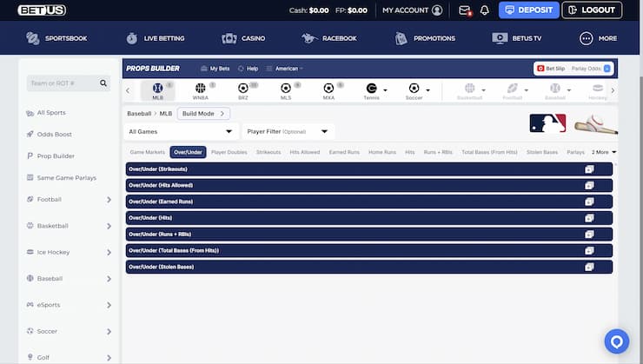
Task: Open the American odds format dropdown
Action: tap(285, 69)
